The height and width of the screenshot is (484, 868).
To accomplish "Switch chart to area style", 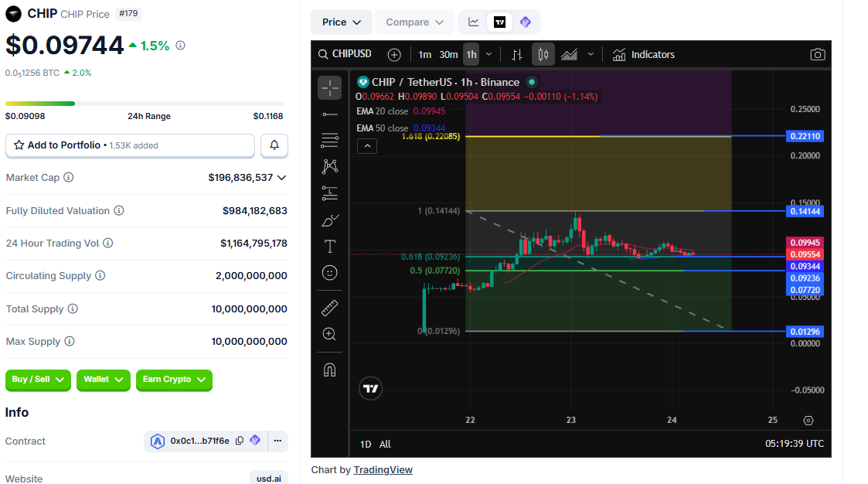I will point(568,54).
